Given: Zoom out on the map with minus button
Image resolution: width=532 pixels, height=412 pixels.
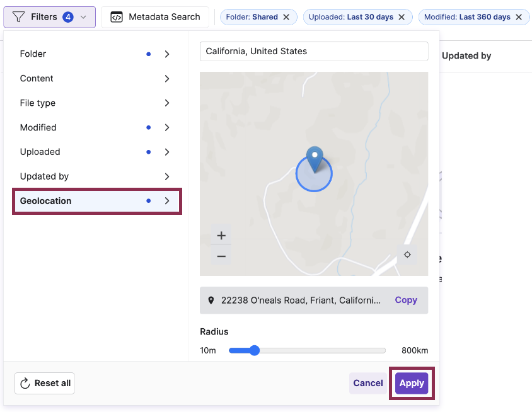Looking at the screenshot, I should pyautogui.click(x=221, y=256).
